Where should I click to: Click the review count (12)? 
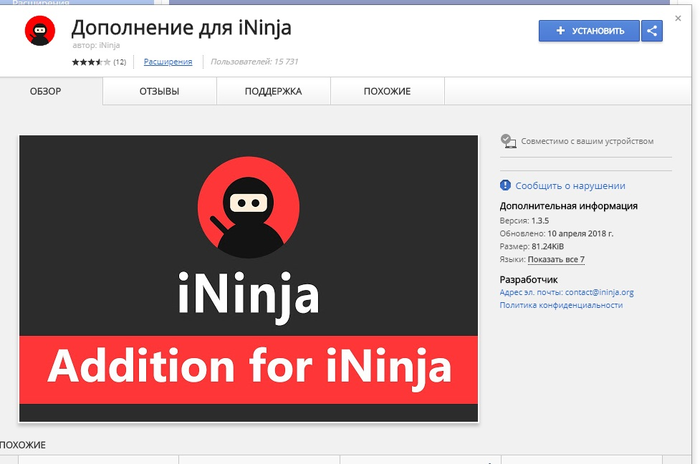[x=120, y=62]
